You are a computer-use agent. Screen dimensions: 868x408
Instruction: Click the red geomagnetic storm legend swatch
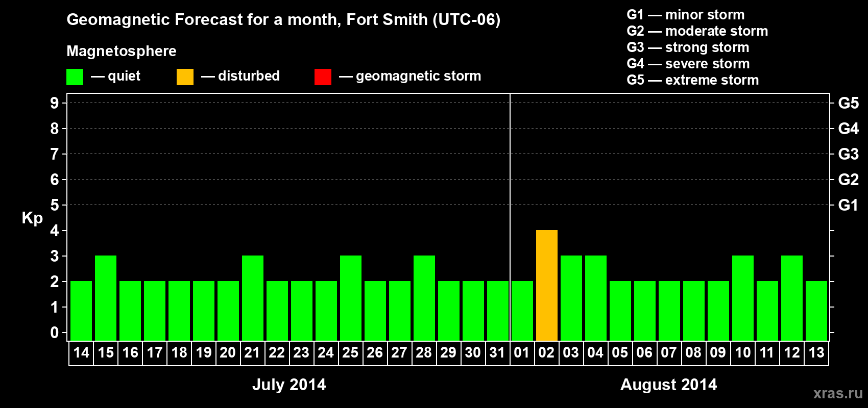click(323, 77)
